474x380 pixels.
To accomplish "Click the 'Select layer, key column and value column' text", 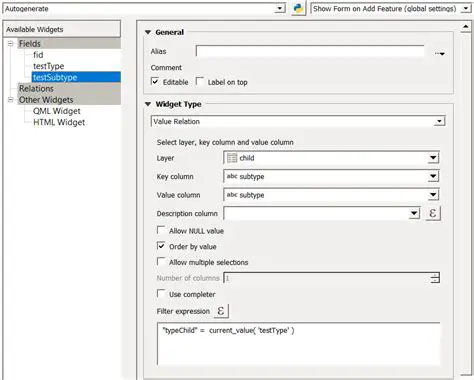I will coord(225,142).
